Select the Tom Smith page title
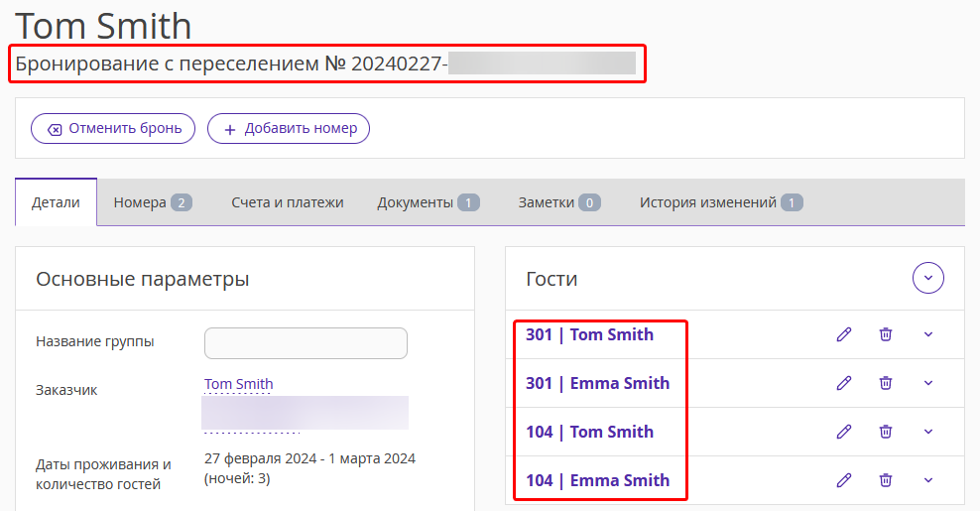Viewport: 980px width, 511px height. pos(103,26)
